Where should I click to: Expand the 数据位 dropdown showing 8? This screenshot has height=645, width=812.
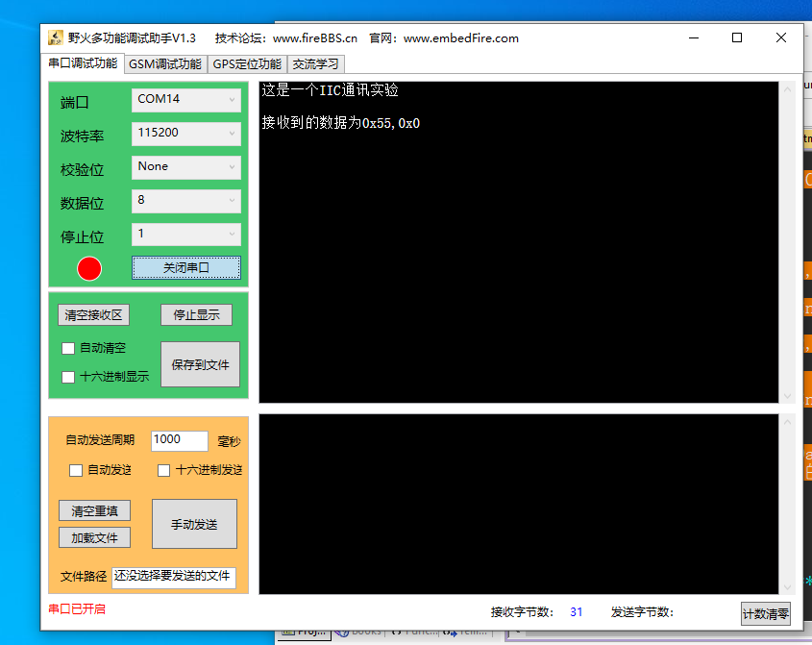(x=185, y=201)
